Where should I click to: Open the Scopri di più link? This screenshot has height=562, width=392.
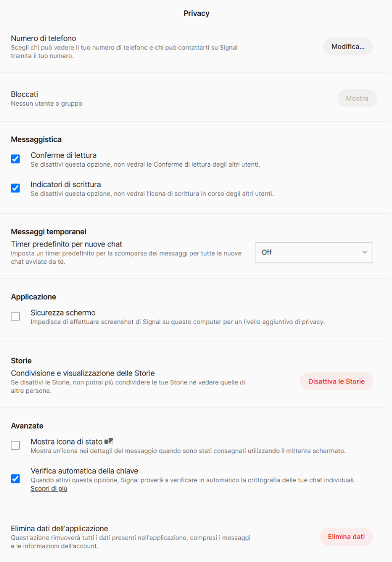coord(49,489)
